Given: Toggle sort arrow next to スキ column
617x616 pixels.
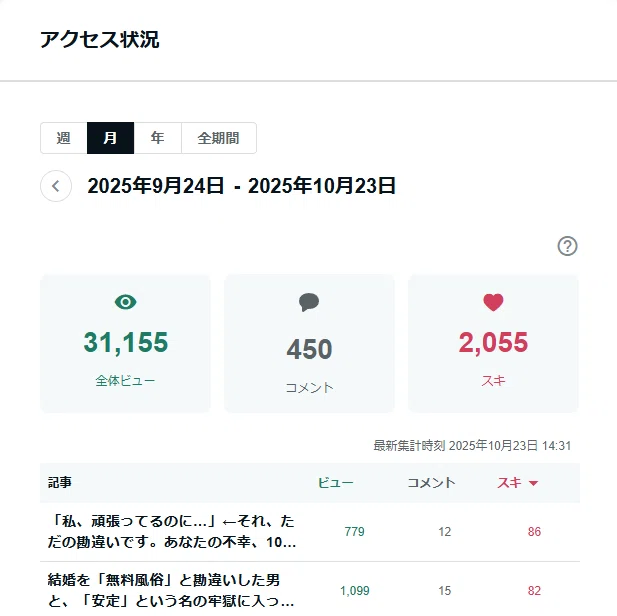Looking at the screenshot, I should [533, 483].
